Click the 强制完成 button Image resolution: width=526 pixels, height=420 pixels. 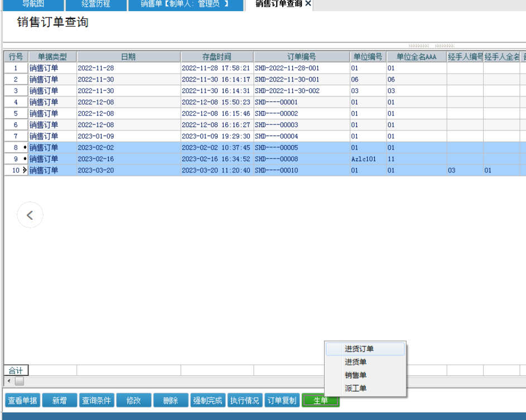(x=207, y=400)
